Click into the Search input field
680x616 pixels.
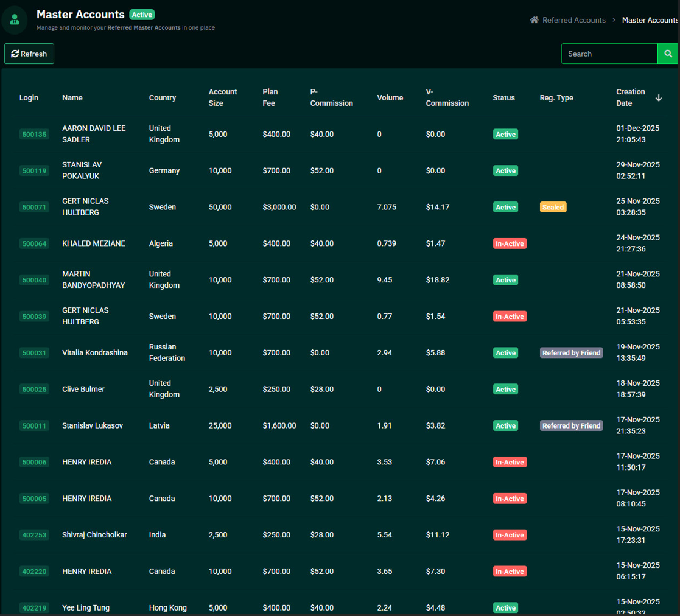[x=609, y=54]
